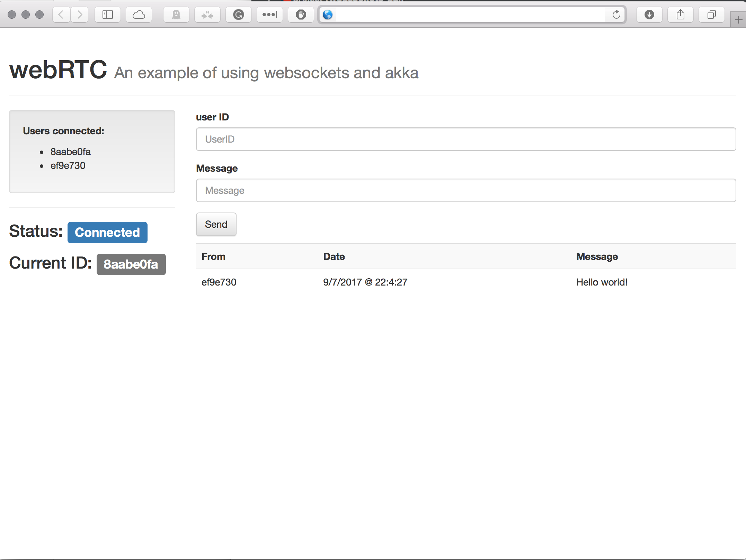Open iCloud tabs cloud icon
The height and width of the screenshot is (560, 746).
[139, 15]
